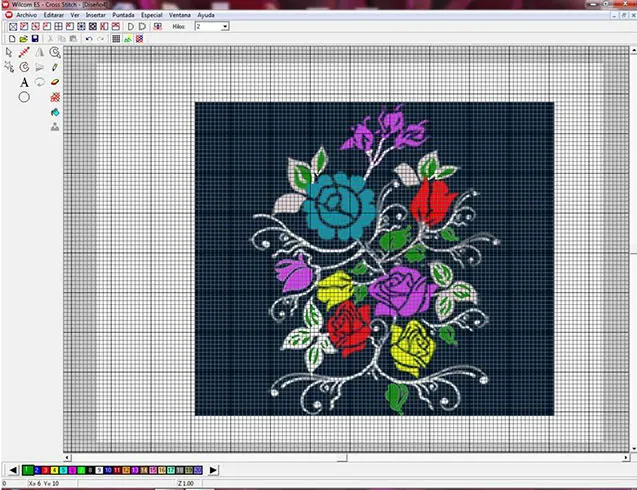Pick the eraser tool

[x=55, y=82]
